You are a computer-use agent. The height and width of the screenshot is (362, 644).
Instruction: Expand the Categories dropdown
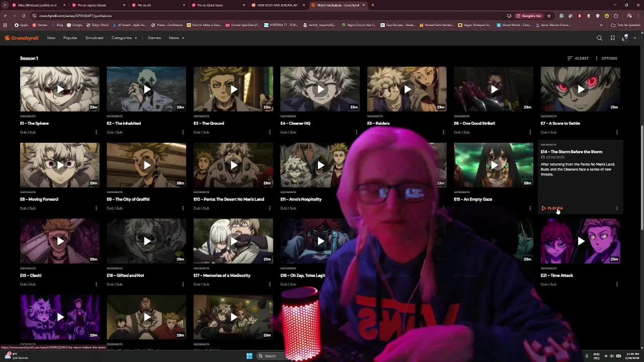coord(124,38)
